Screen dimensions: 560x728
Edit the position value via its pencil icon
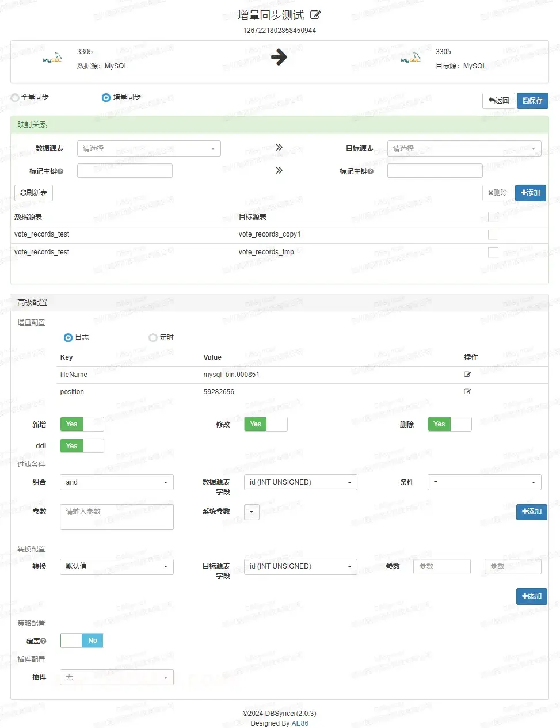tap(467, 391)
